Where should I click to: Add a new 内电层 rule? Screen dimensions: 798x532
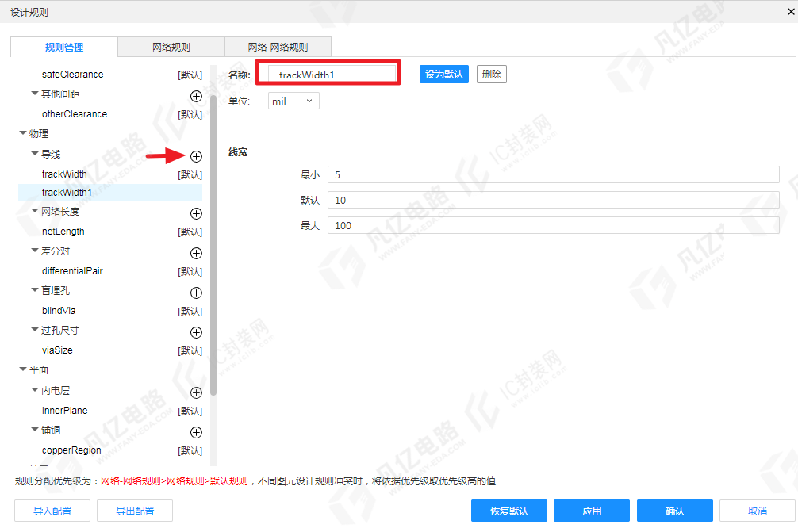pos(196,392)
